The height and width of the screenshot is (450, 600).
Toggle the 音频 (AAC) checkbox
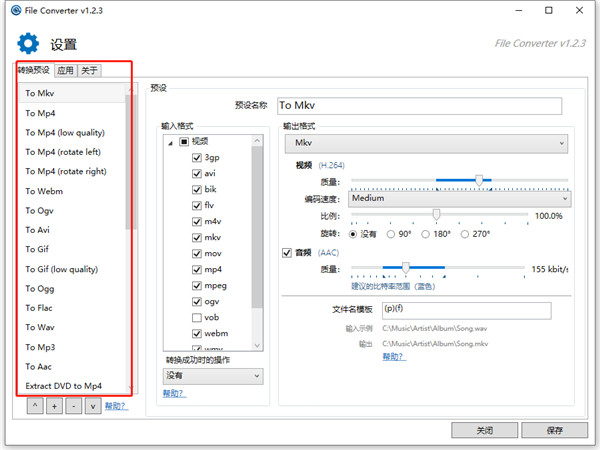pyautogui.click(x=287, y=253)
